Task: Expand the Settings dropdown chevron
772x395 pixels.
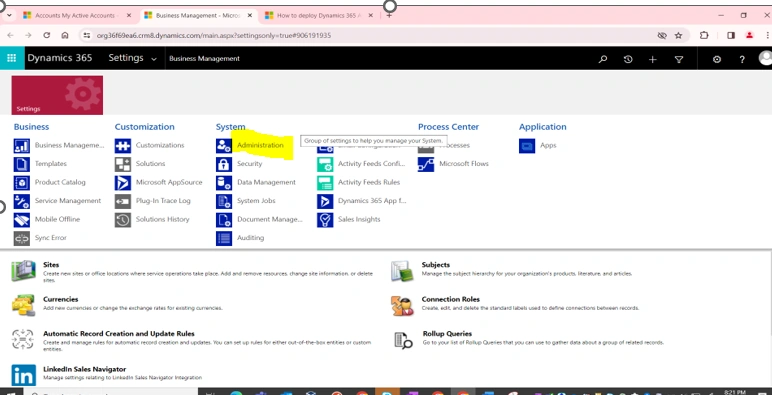Action: click(154, 59)
